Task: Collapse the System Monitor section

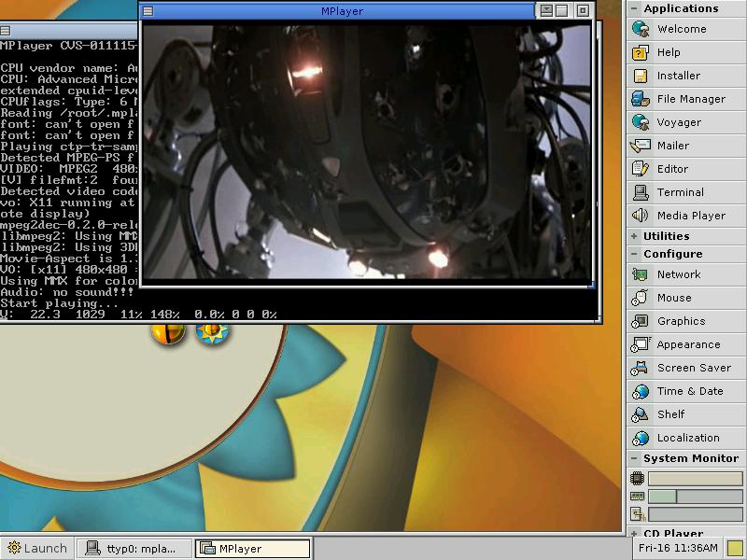Action: [x=634, y=458]
